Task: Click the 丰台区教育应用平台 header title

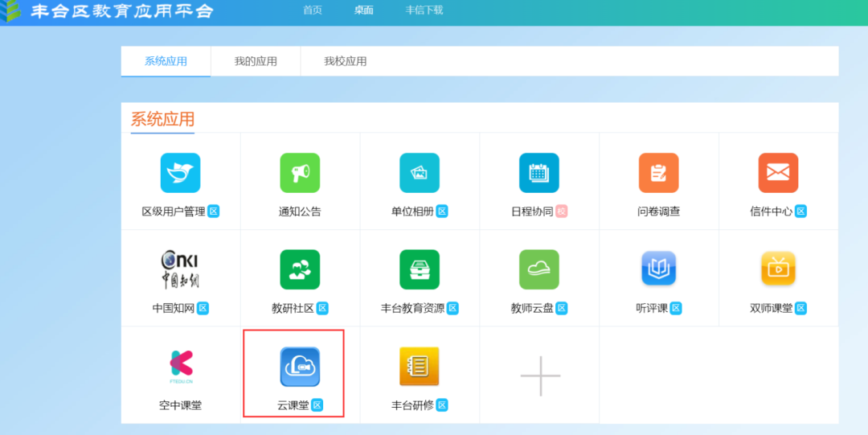Action: tap(122, 10)
